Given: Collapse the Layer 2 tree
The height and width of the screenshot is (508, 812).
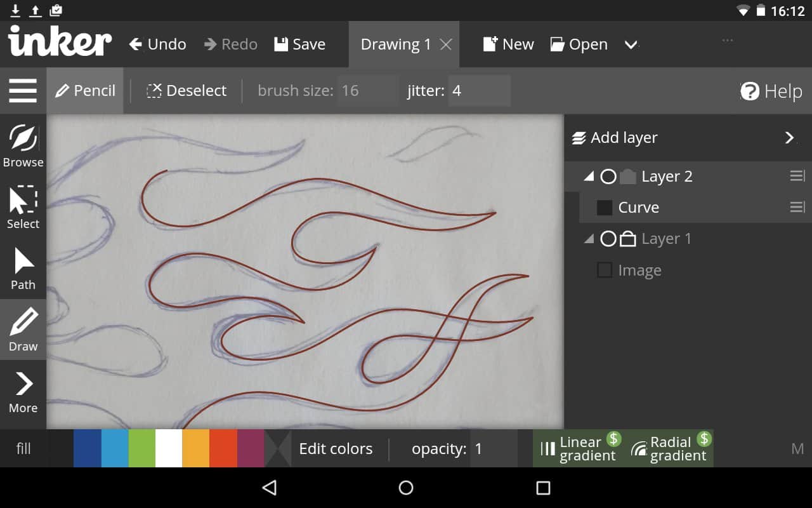Looking at the screenshot, I should click(x=589, y=177).
